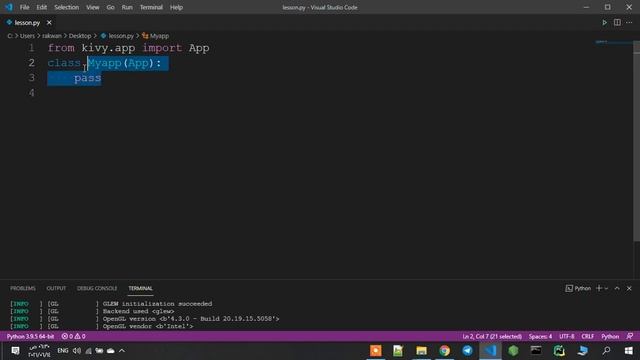The image size is (640, 360).
Task: Open the File menu
Action: pyautogui.click(x=24, y=7)
